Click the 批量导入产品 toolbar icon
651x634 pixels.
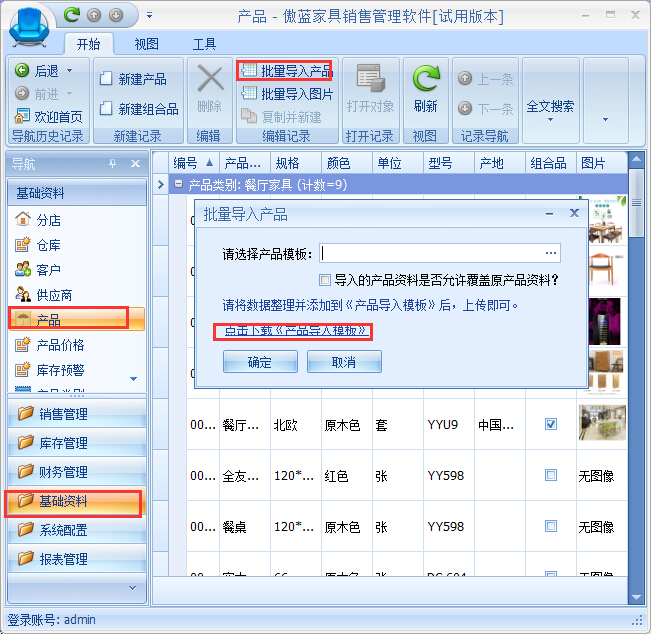[x=250, y=71]
